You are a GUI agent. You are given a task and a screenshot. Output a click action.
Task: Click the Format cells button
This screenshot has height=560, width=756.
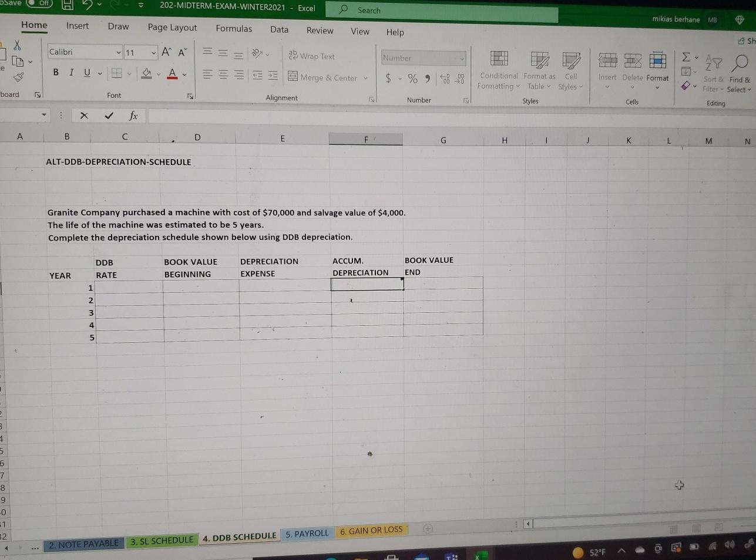click(657, 68)
